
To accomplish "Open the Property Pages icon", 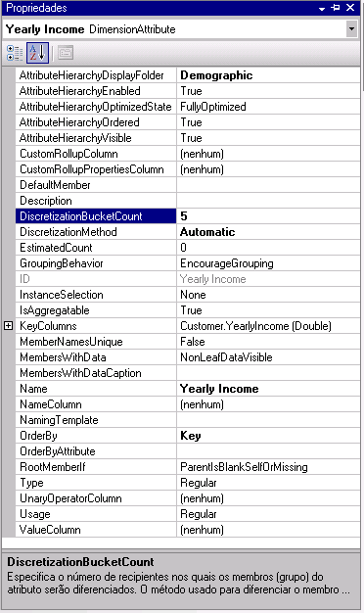I will 66,53.
